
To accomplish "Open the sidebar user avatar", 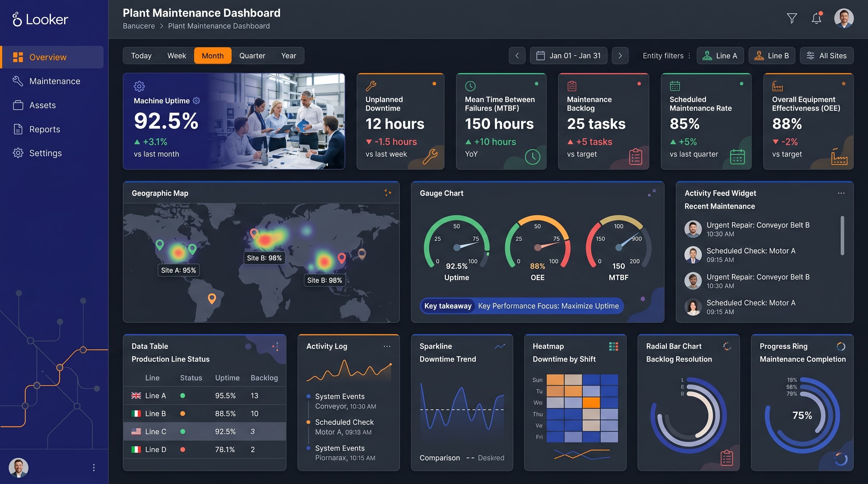I will click(x=19, y=467).
